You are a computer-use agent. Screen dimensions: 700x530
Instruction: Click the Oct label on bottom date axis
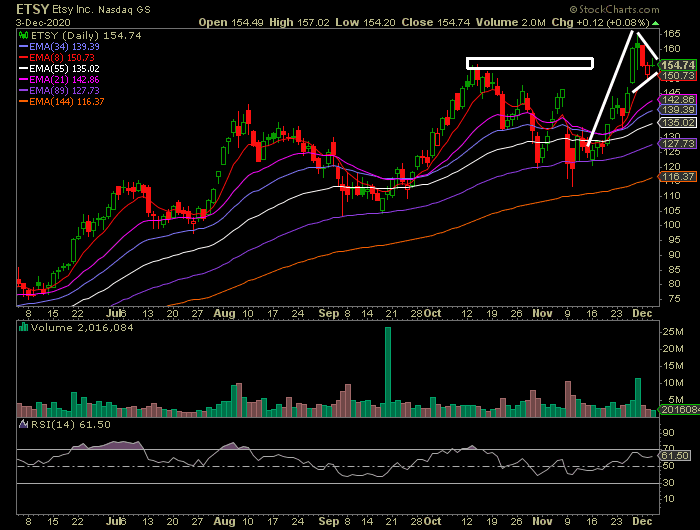coord(432,521)
